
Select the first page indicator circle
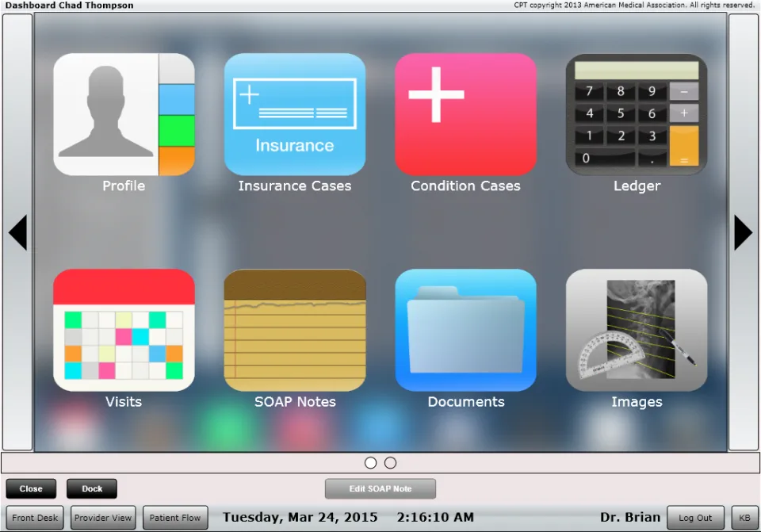[370, 463]
